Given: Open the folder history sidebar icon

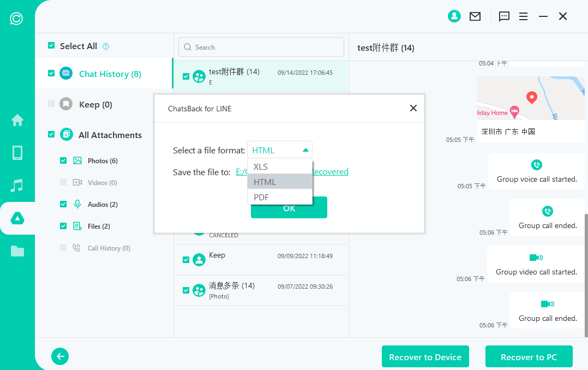Looking at the screenshot, I should point(17,251).
